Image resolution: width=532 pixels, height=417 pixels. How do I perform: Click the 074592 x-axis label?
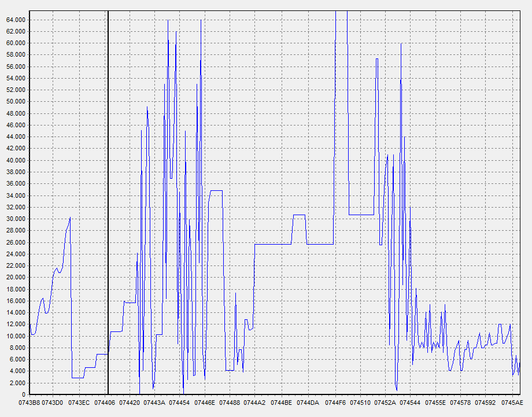[485, 403]
